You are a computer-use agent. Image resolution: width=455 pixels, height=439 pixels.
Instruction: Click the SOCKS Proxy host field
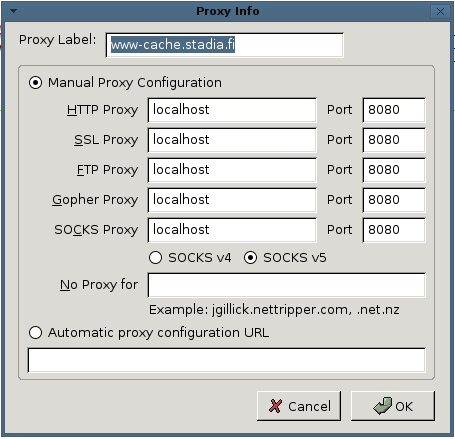(x=232, y=230)
